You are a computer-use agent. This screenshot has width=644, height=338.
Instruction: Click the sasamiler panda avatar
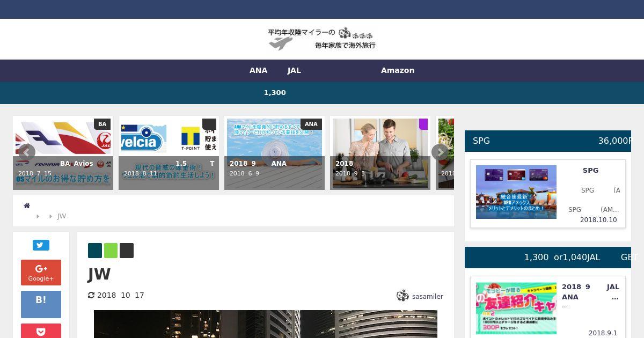click(x=402, y=296)
